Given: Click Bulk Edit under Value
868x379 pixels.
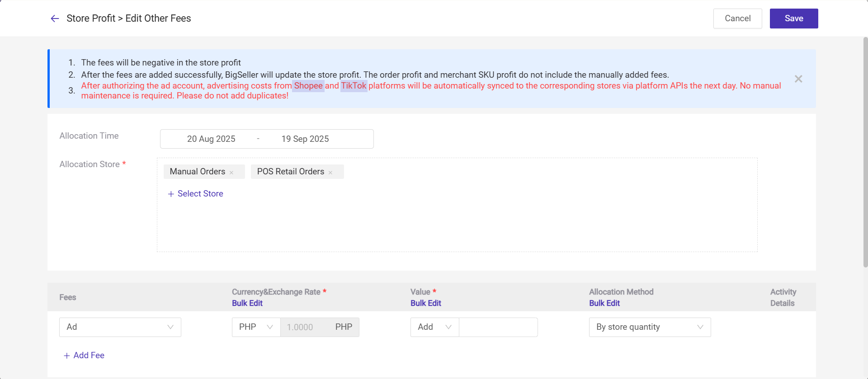Looking at the screenshot, I should click(x=425, y=303).
